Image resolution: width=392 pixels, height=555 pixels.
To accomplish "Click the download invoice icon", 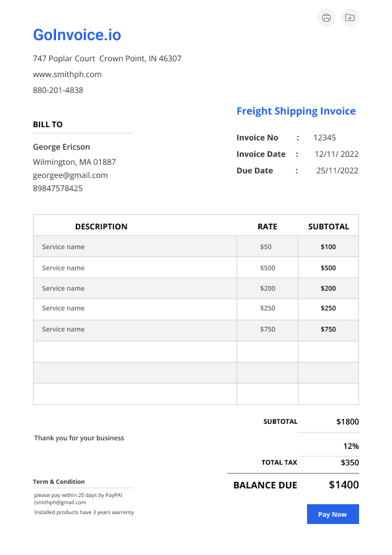I will (350, 17).
